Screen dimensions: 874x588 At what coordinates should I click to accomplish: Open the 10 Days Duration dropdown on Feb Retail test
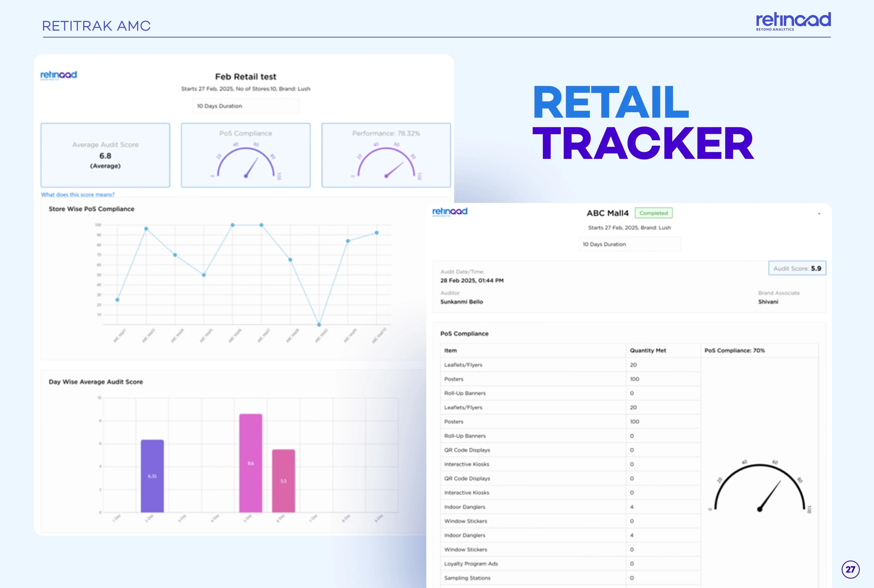(245, 106)
